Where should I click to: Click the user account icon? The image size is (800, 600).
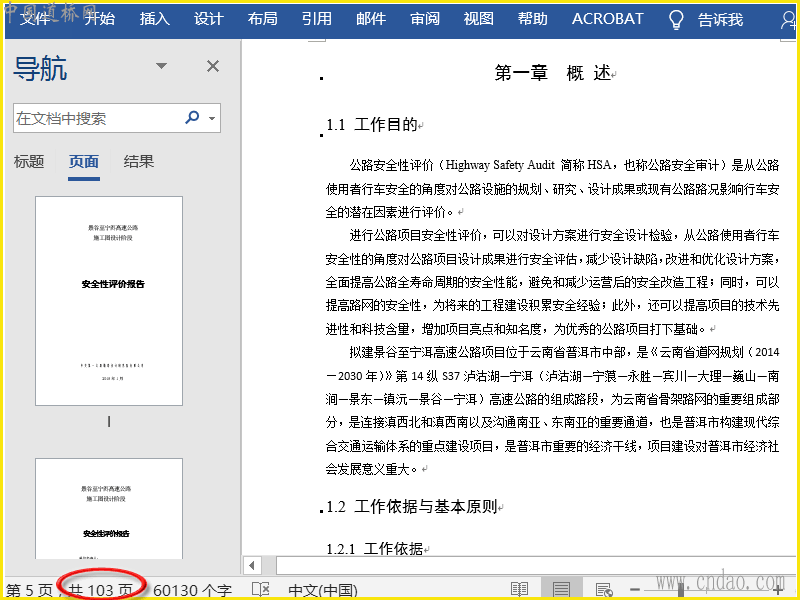[x=788, y=20]
